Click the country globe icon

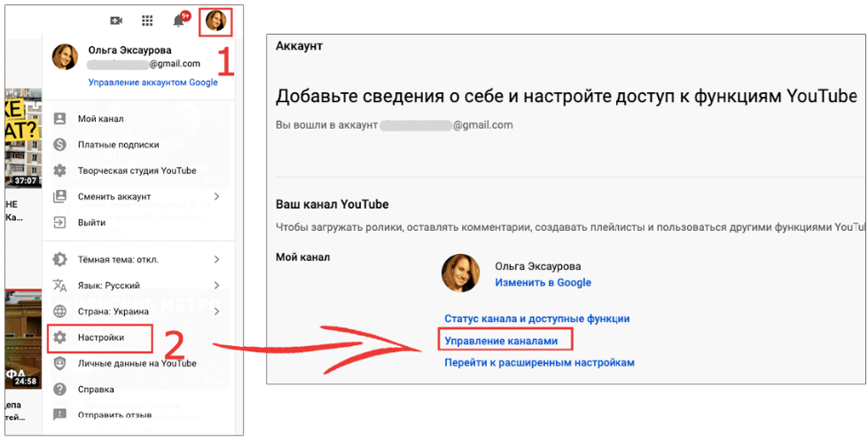point(59,312)
